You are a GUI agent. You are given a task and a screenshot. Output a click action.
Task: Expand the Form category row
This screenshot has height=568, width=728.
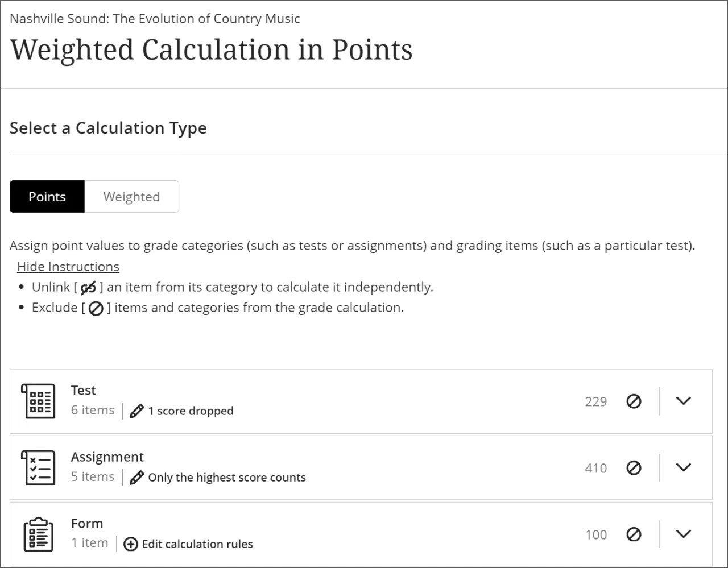[684, 534]
